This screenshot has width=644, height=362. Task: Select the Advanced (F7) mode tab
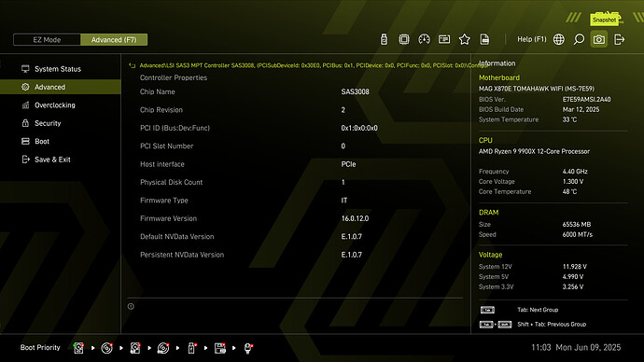coord(114,40)
